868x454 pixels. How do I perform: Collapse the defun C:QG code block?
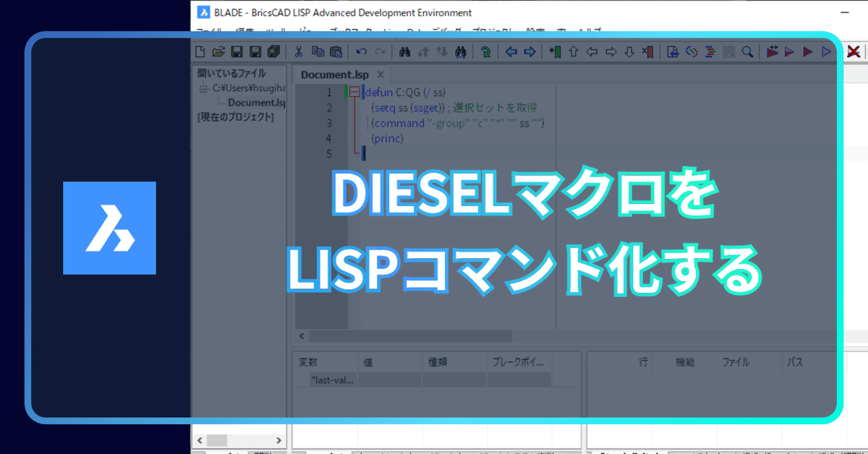(x=354, y=92)
